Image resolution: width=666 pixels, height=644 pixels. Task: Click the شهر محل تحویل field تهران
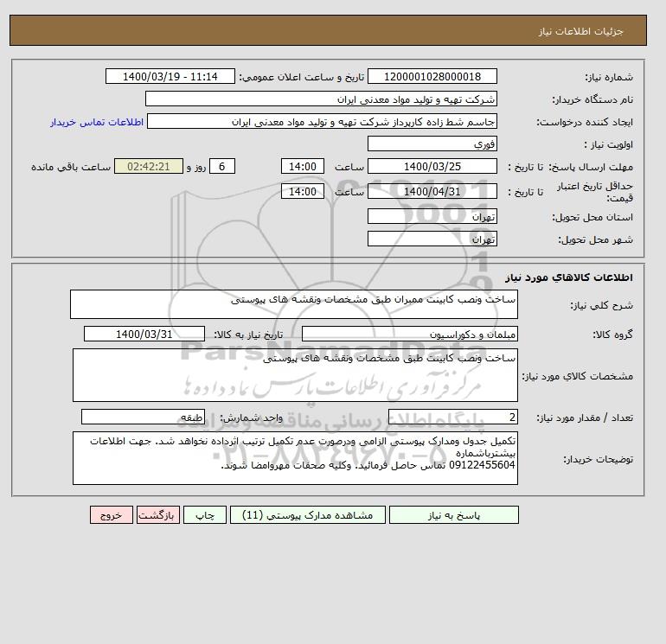pyautogui.click(x=432, y=239)
